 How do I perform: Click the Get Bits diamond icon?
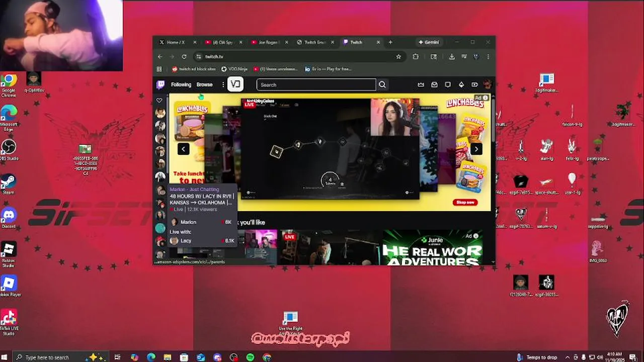461,84
